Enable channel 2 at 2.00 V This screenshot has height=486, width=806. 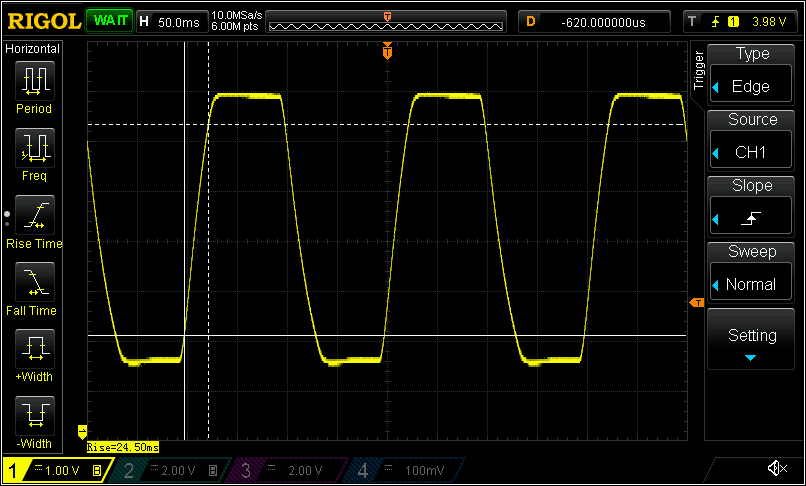pos(164,470)
